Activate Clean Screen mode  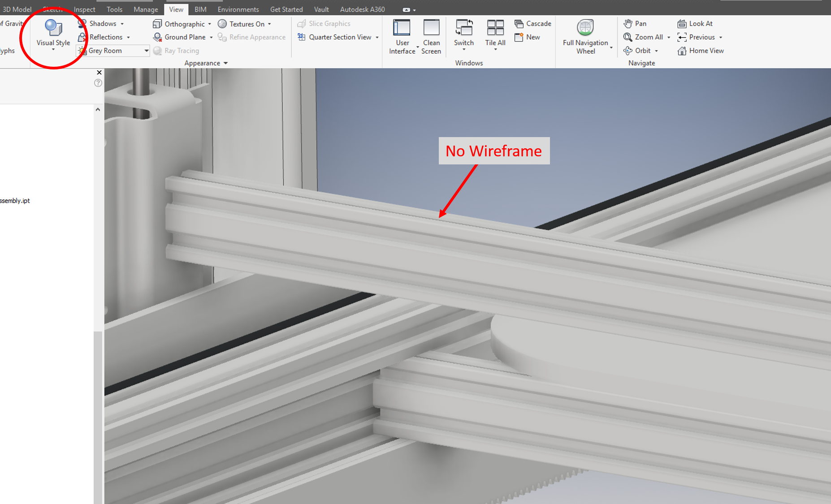pyautogui.click(x=431, y=37)
